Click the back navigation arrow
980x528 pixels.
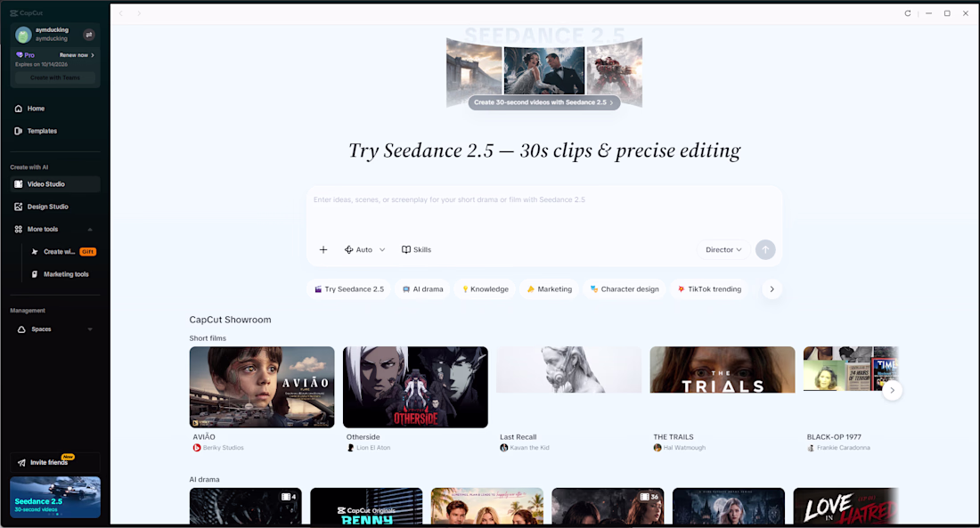tap(121, 13)
